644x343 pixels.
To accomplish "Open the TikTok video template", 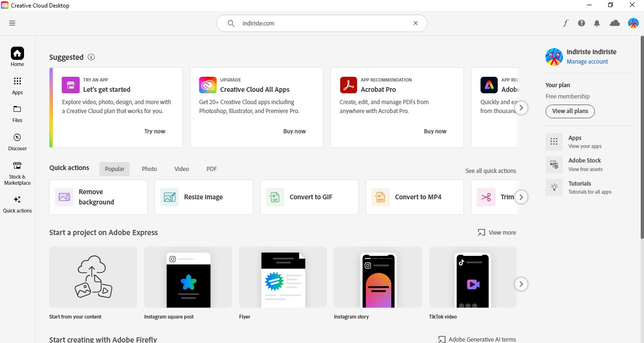I will pos(473,277).
